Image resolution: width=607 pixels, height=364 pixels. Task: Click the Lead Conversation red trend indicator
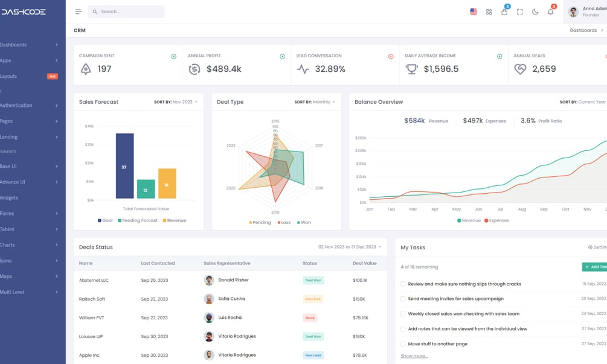[x=391, y=57]
